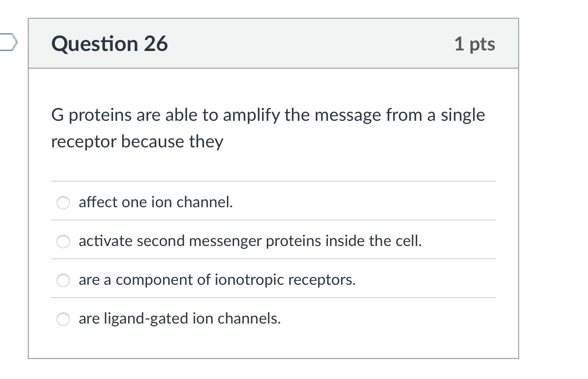Click the 'Question 26' heading
The image size is (588, 379).
pos(109,43)
